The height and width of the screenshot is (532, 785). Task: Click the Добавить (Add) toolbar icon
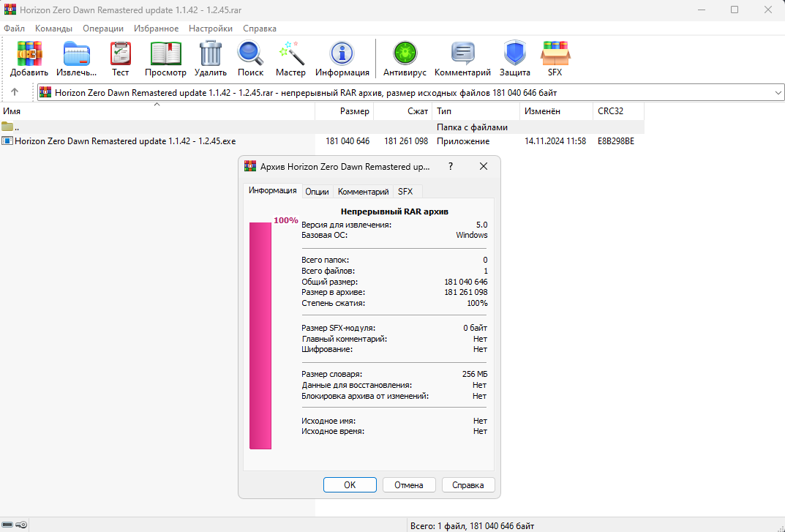point(29,59)
